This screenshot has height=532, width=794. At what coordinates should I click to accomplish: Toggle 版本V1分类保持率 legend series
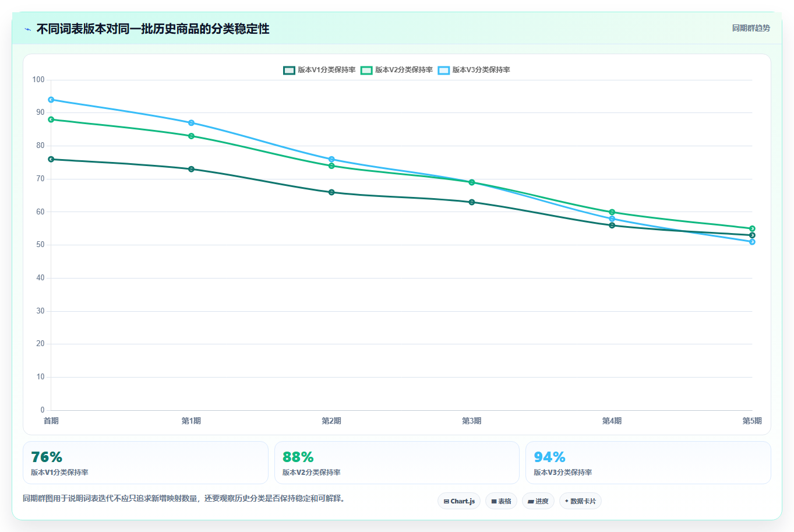coord(319,70)
